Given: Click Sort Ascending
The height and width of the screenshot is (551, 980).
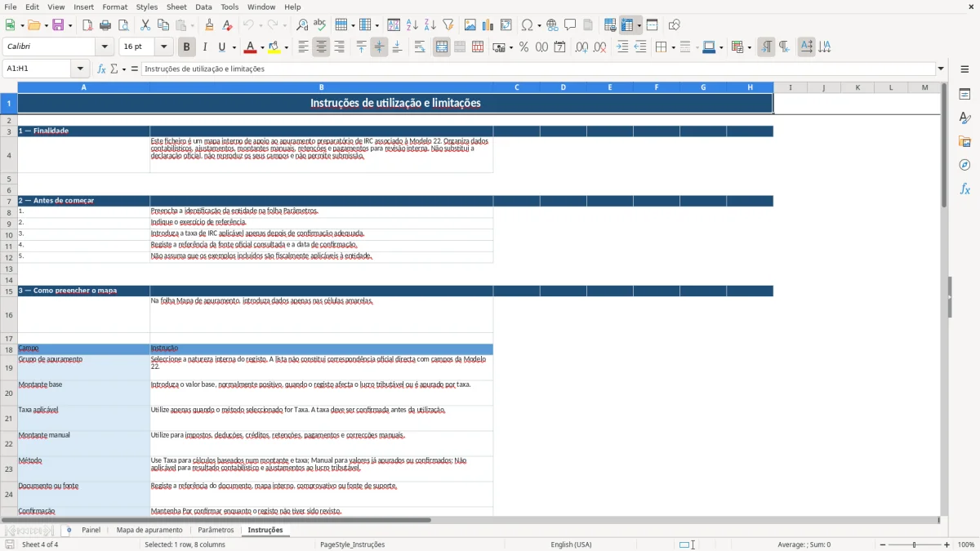Looking at the screenshot, I should pyautogui.click(x=412, y=25).
